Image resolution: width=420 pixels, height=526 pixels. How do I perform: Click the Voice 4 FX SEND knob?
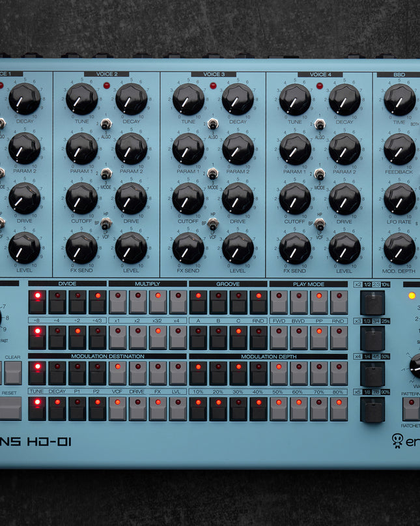(x=295, y=248)
